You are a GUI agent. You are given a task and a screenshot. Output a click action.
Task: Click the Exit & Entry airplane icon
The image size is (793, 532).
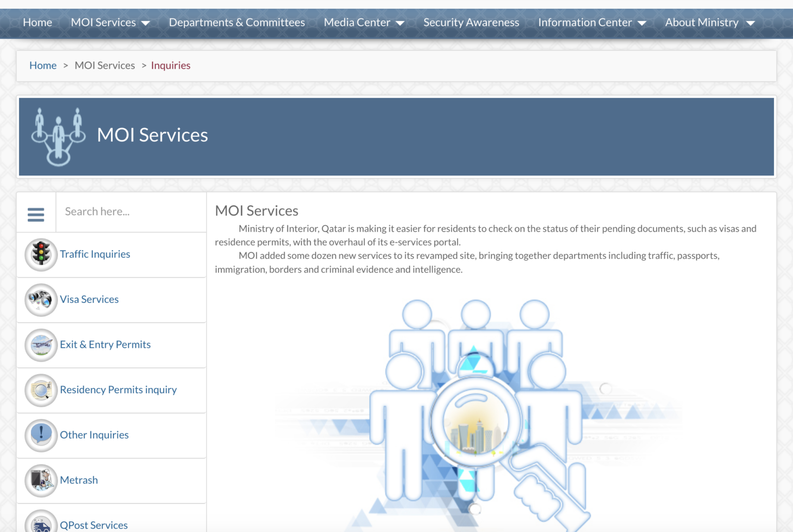coord(41,345)
